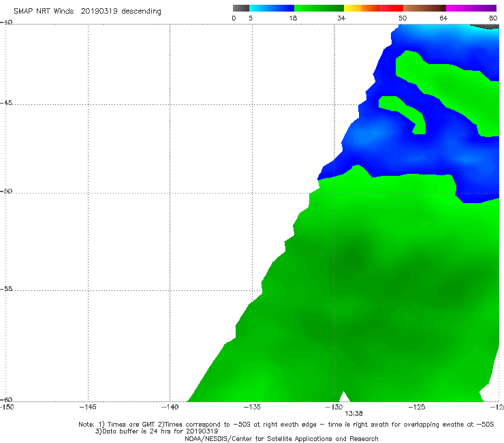Click colorbar label '34'
This screenshot has height=443, width=504.
(x=341, y=18)
